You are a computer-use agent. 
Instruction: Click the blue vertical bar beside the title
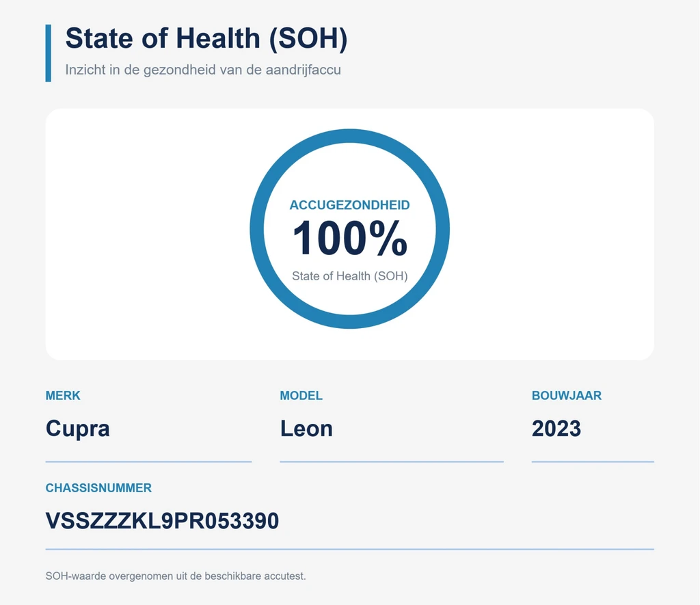coord(49,53)
